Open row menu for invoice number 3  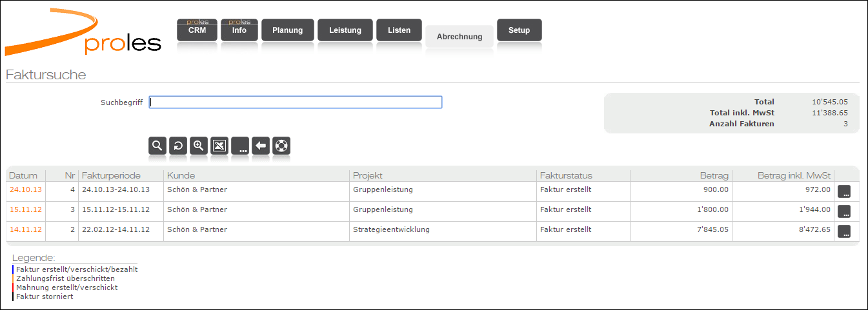tap(844, 211)
